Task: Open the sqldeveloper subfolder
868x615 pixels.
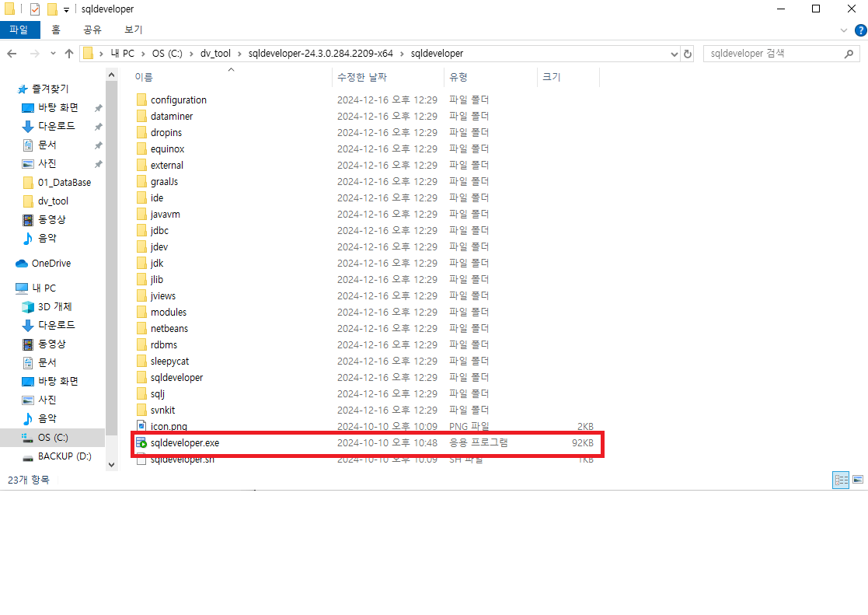Action: click(176, 377)
